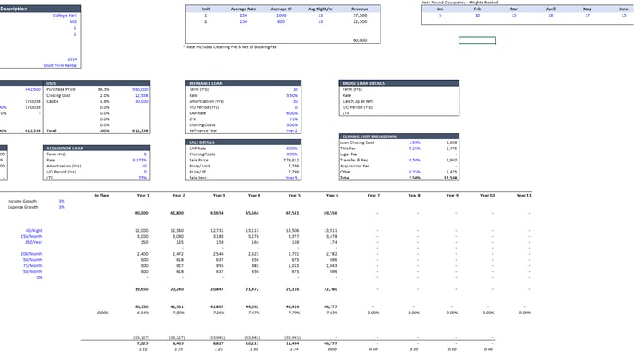Click the 'Short Term Rental' property type cell

click(x=60, y=65)
